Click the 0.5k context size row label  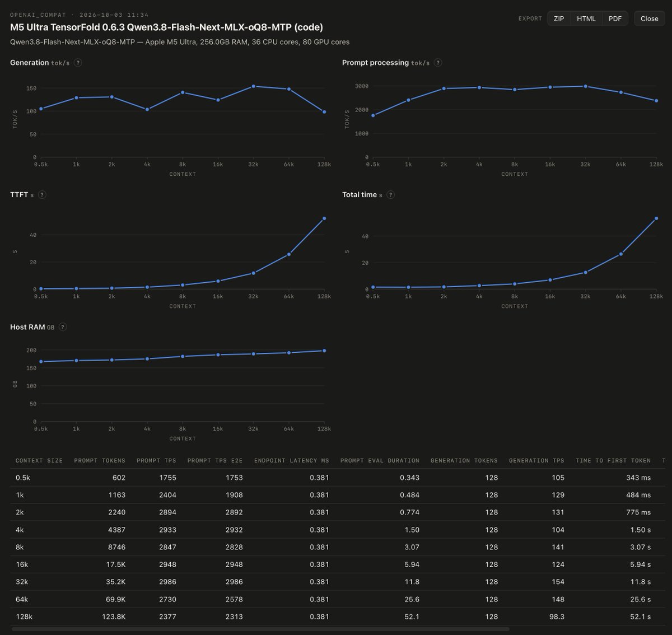point(23,478)
